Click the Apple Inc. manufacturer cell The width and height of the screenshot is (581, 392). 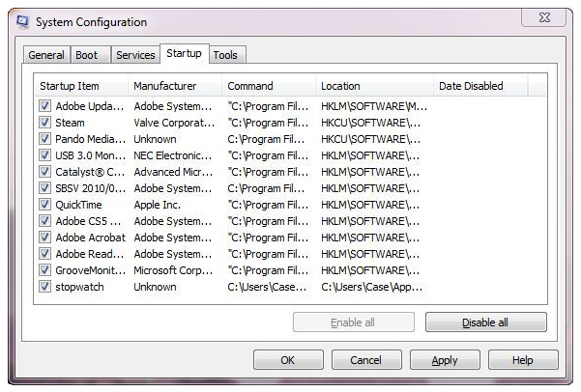pyautogui.click(x=158, y=205)
